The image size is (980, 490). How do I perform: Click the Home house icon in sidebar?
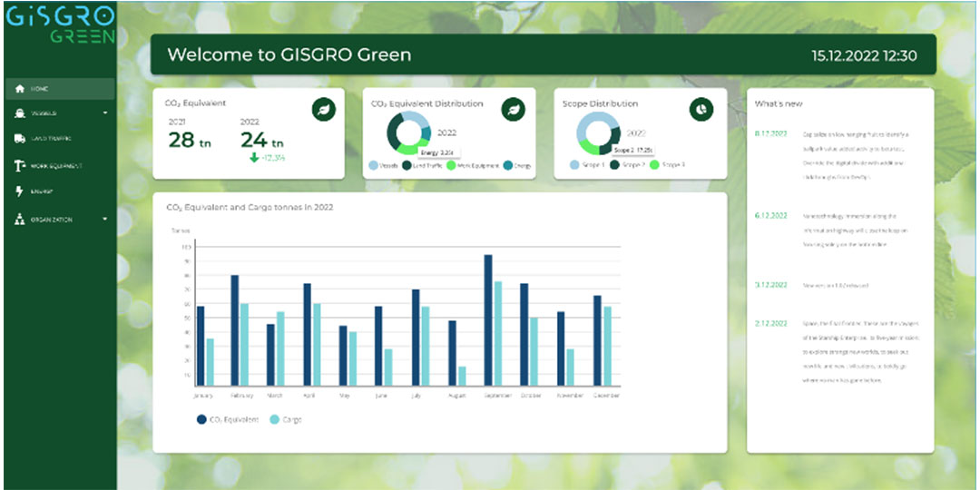(x=19, y=89)
